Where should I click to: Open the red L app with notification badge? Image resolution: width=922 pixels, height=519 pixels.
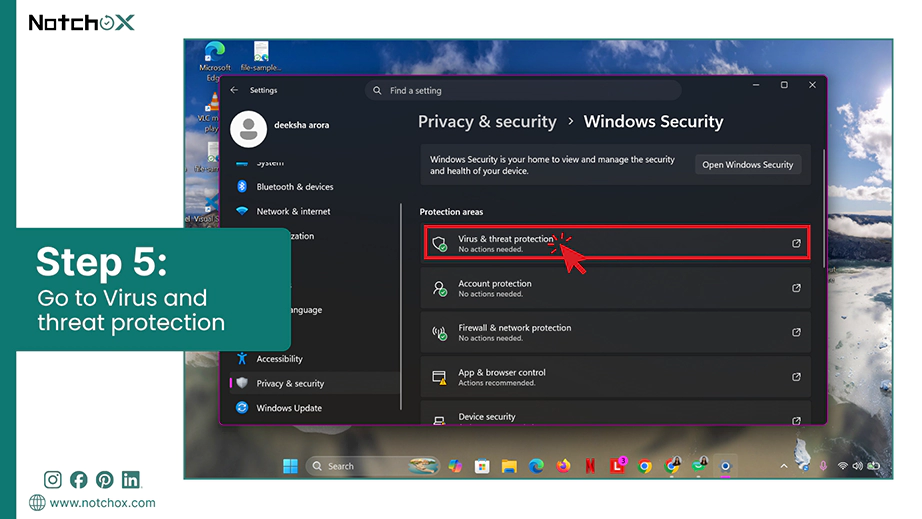point(617,466)
